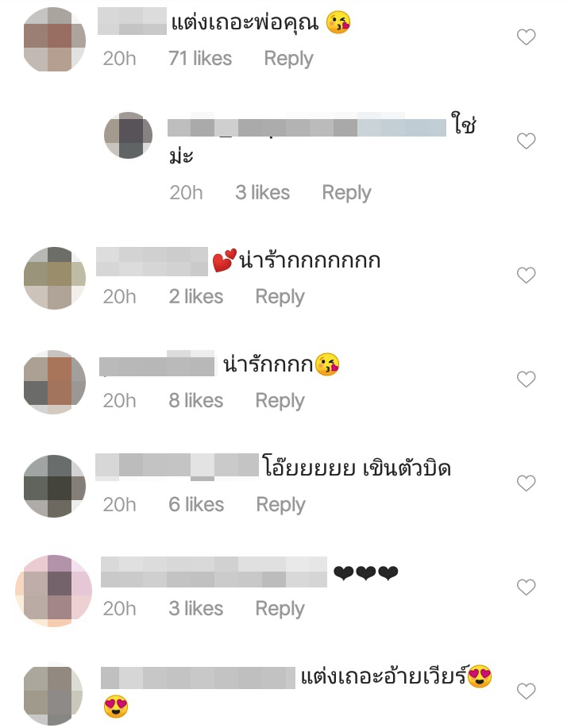Like the comment with 71 likes
This screenshot has width=571, height=728.
526,37
